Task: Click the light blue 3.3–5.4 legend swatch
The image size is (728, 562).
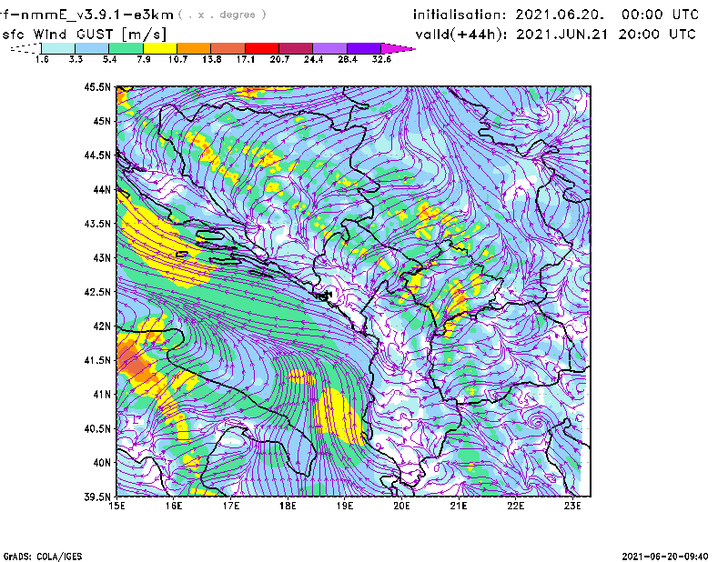Action: pos(92,48)
